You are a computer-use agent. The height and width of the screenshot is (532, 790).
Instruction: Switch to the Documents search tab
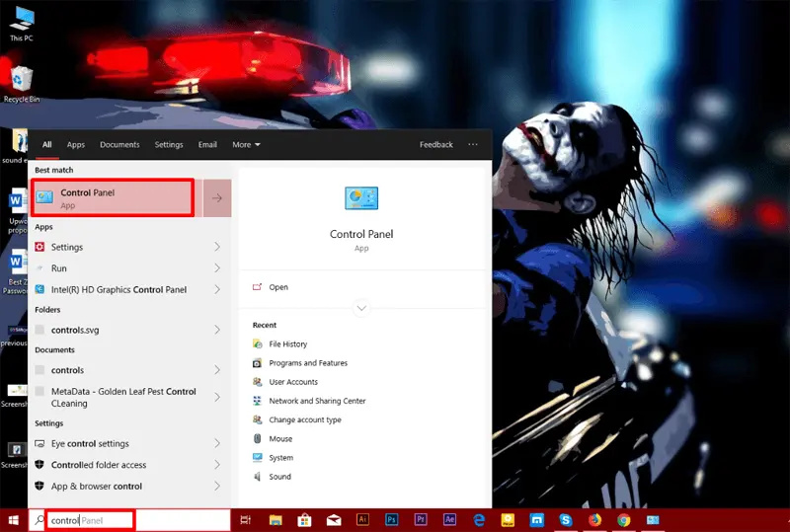[x=119, y=145]
